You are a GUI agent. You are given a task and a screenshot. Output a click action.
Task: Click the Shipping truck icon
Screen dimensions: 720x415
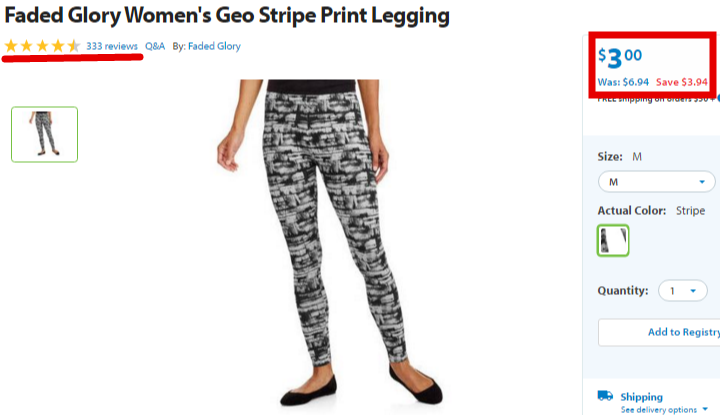[605, 396]
